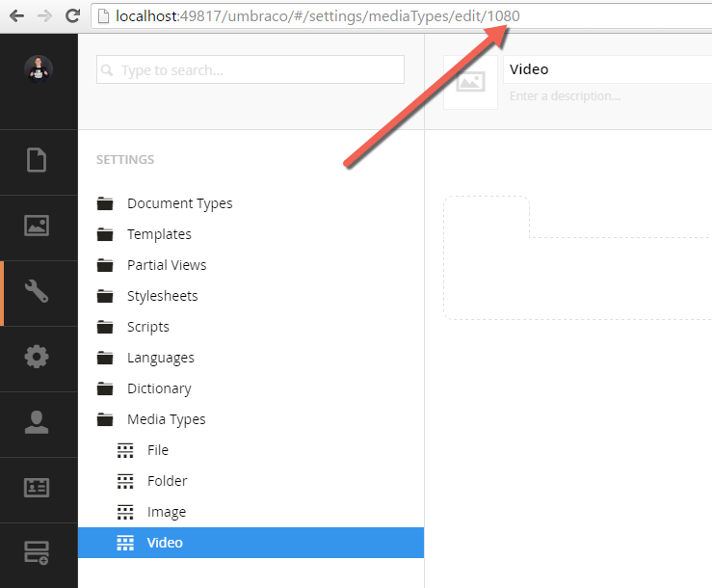
Task: Focus the Type to search field
Action: coord(251,69)
